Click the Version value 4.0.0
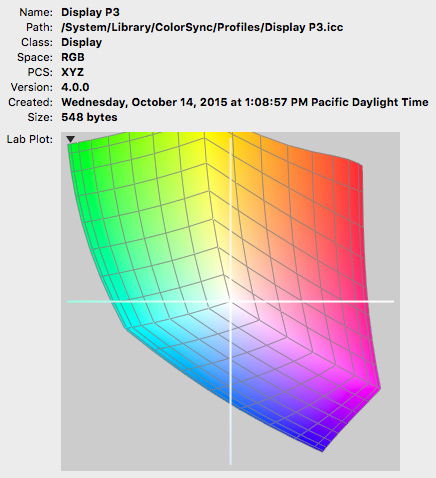The image size is (436, 478). coord(75,87)
